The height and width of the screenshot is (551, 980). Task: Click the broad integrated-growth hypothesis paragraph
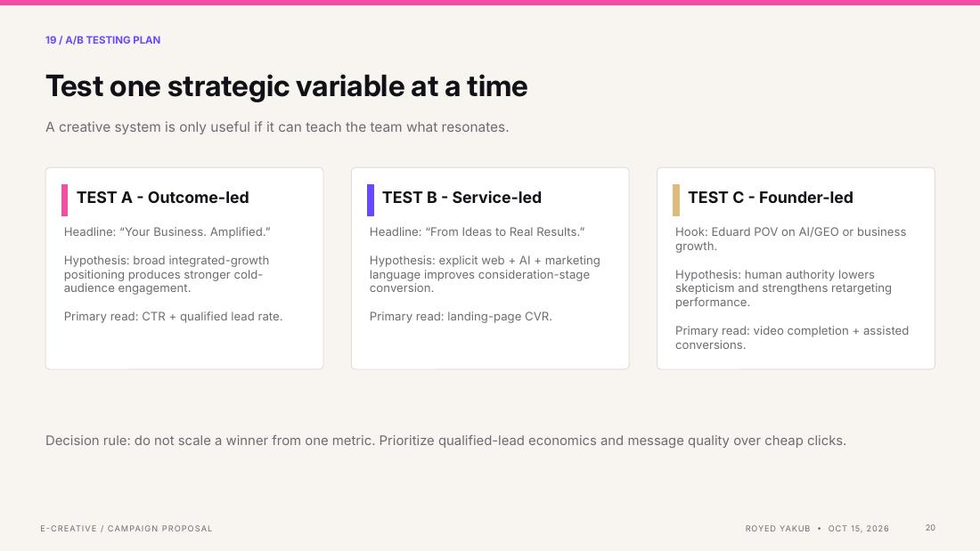[167, 274]
